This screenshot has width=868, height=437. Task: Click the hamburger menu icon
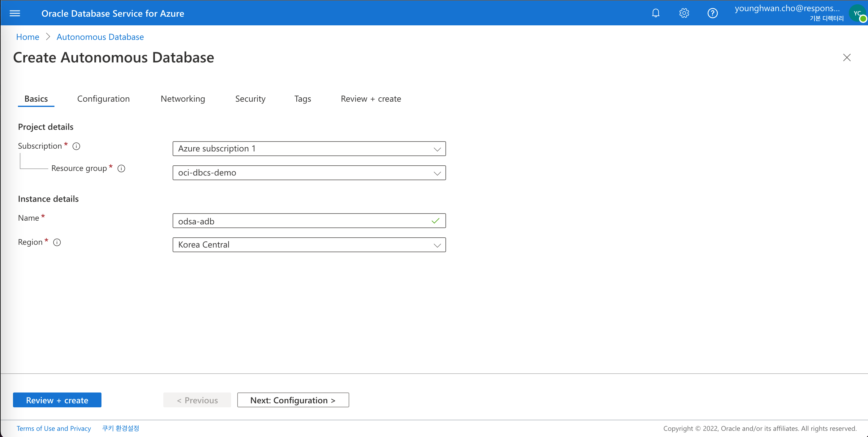15,13
